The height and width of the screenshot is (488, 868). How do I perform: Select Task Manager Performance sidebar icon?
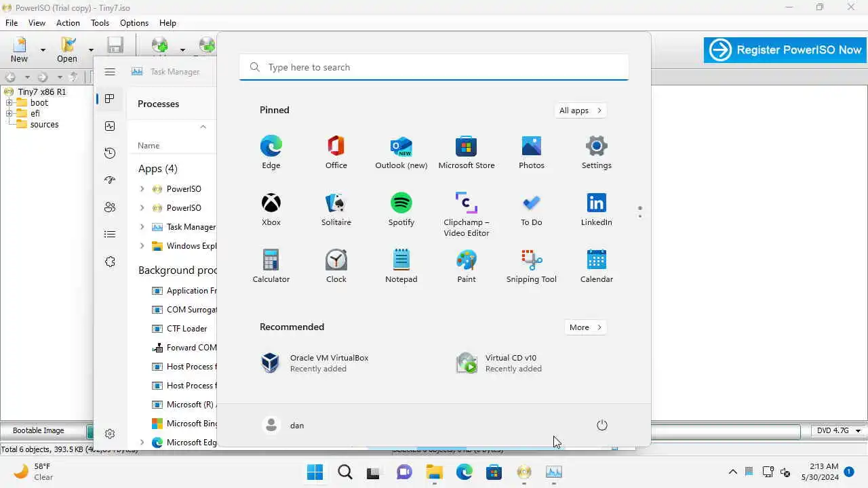110,126
